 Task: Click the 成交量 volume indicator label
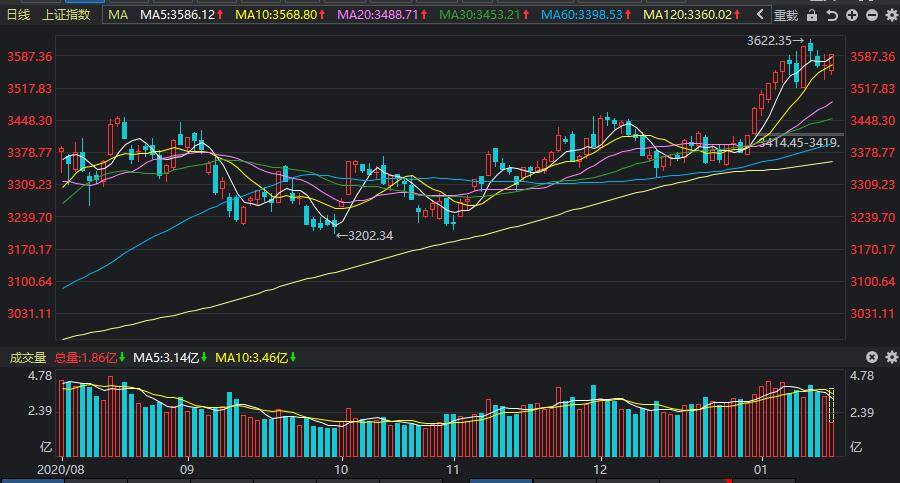pyautogui.click(x=28, y=358)
